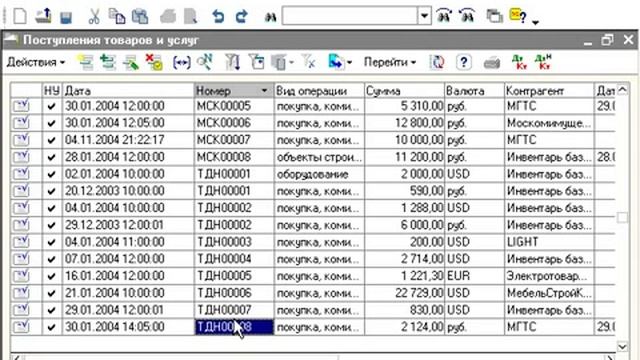Screen dimensions: 640x360
Task: Redo the last undone action
Action: (242, 17)
